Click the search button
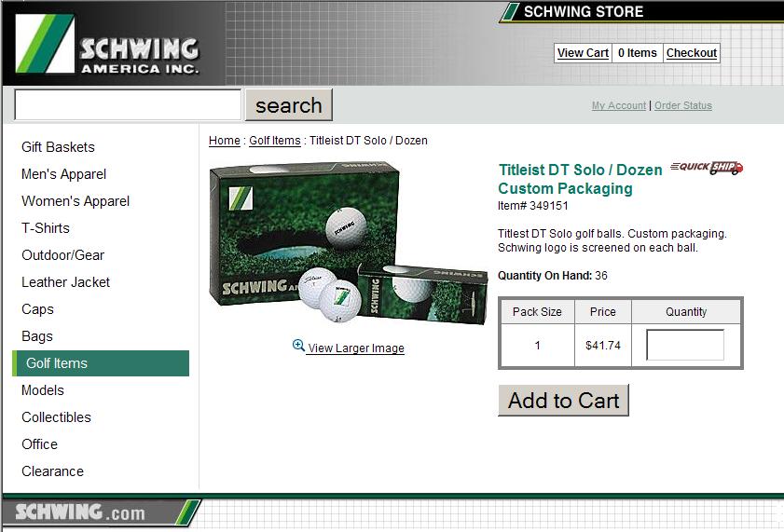Image resolution: width=784 pixels, height=532 pixels. (288, 105)
